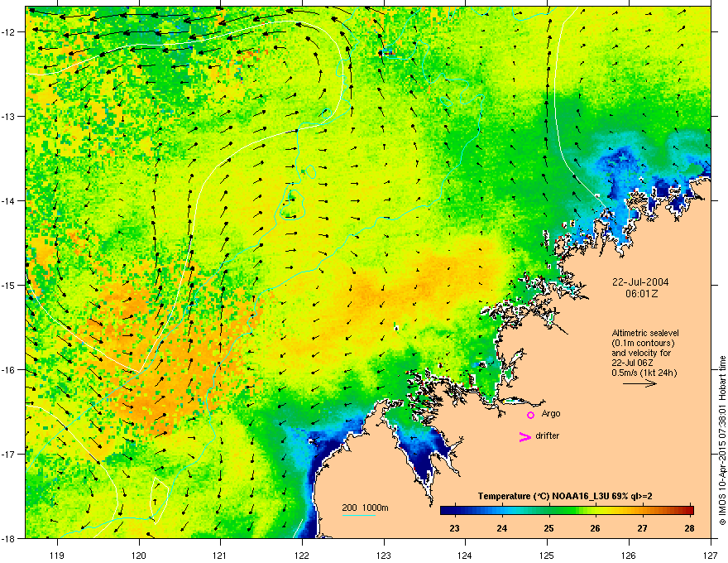Click the latitude -12 axis label
The image size is (728, 563).
click(x=9, y=31)
